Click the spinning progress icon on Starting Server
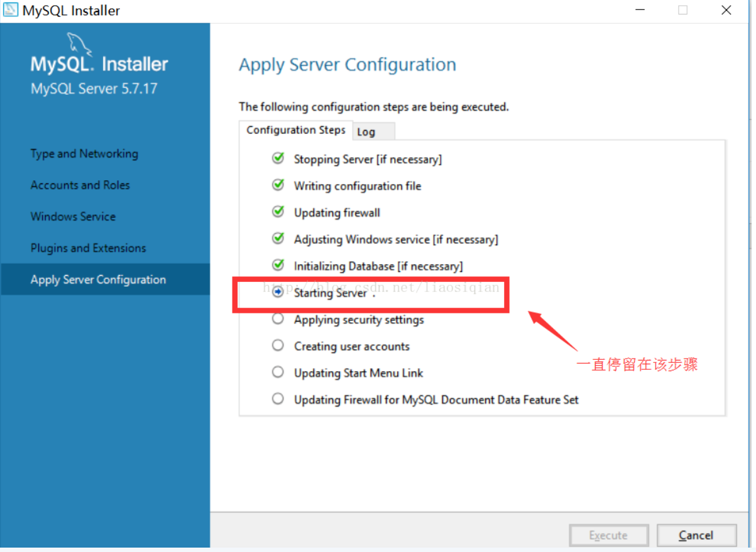This screenshot has width=756, height=552. [278, 291]
